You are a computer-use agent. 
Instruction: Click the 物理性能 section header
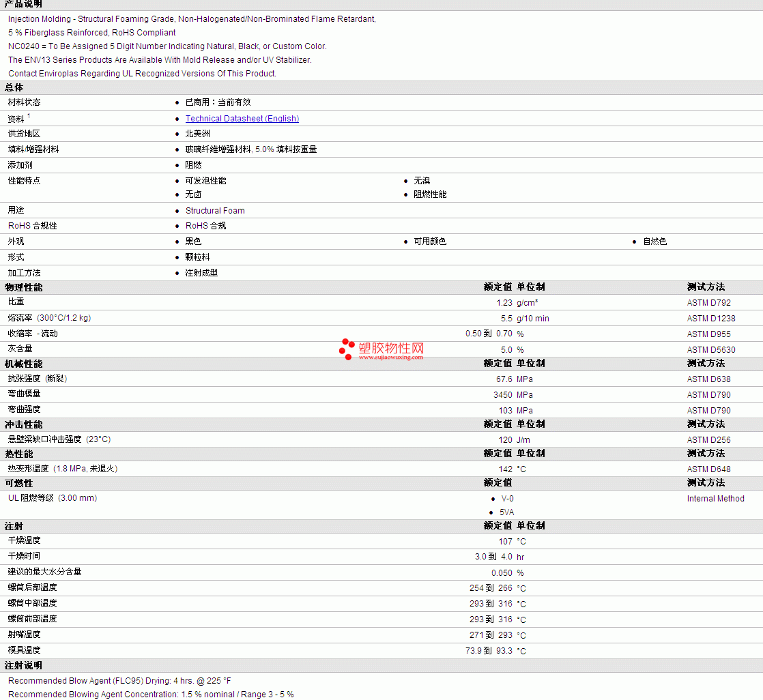point(23,287)
